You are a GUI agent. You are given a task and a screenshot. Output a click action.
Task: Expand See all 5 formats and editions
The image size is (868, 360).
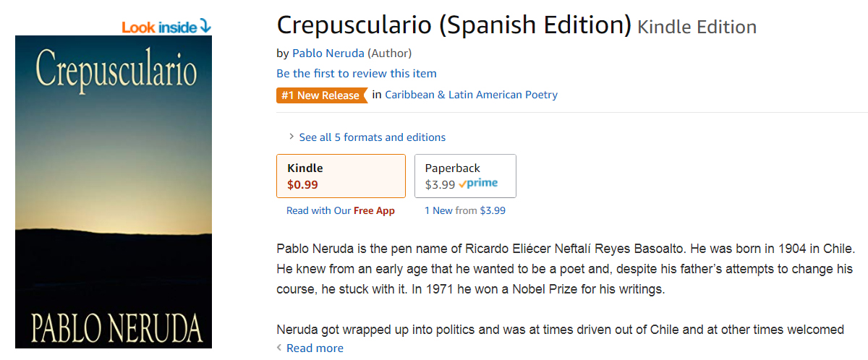373,137
